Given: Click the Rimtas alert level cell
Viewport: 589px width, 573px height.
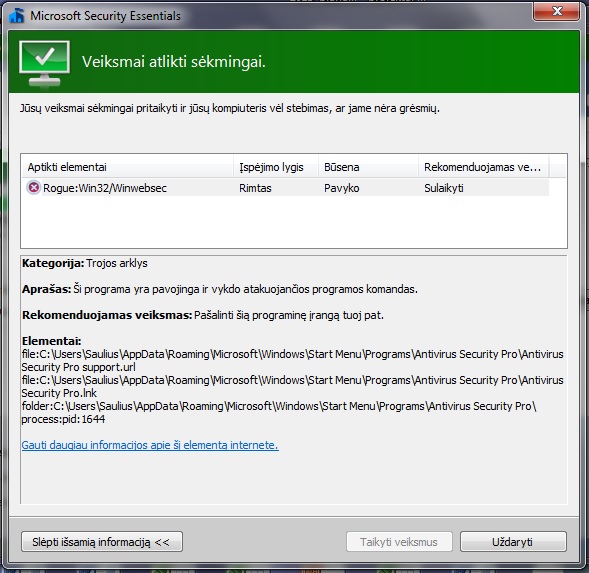Looking at the screenshot, I should 255,188.
